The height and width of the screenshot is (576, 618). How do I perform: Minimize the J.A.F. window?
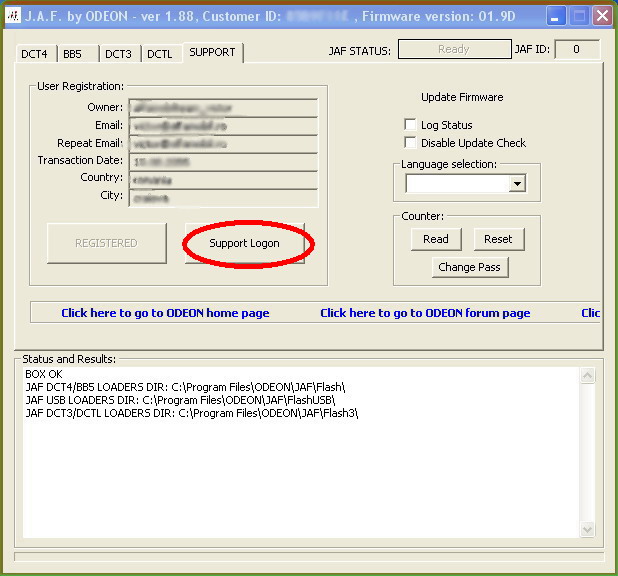coord(555,17)
